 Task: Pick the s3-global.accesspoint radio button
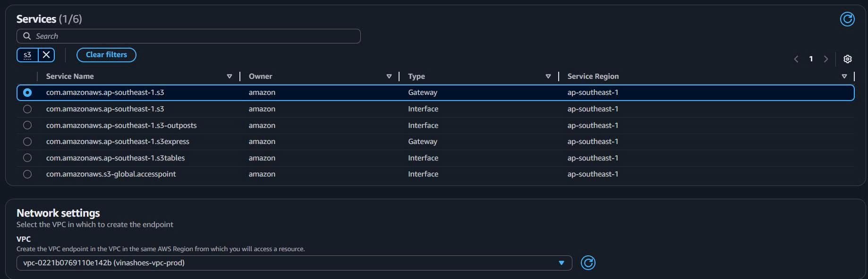[27, 174]
